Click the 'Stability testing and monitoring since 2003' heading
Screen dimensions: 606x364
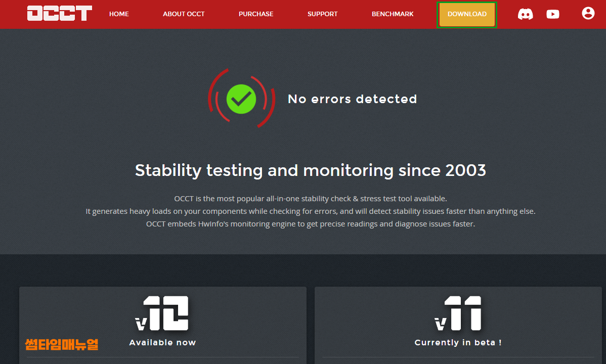311,170
